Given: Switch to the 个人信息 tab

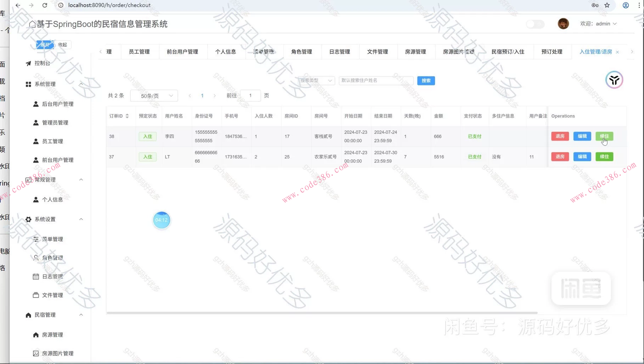Looking at the screenshot, I should (x=226, y=52).
